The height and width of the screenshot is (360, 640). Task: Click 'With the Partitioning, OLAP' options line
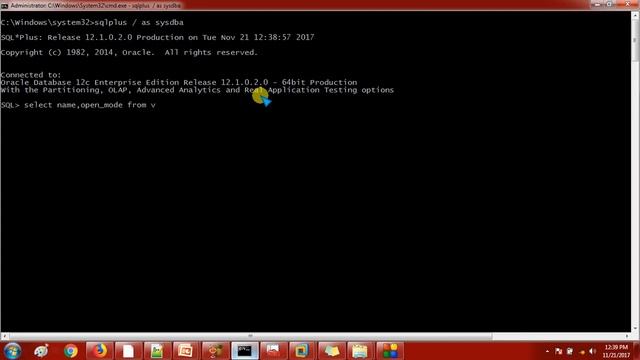pyautogui.click(x=197, y=90)
